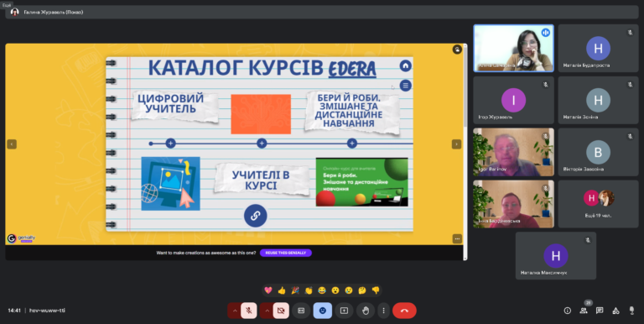The image size is (644, 324).
Task: Select Вікторія Завозіна participant tile
Action: click(x=598, y=152)
